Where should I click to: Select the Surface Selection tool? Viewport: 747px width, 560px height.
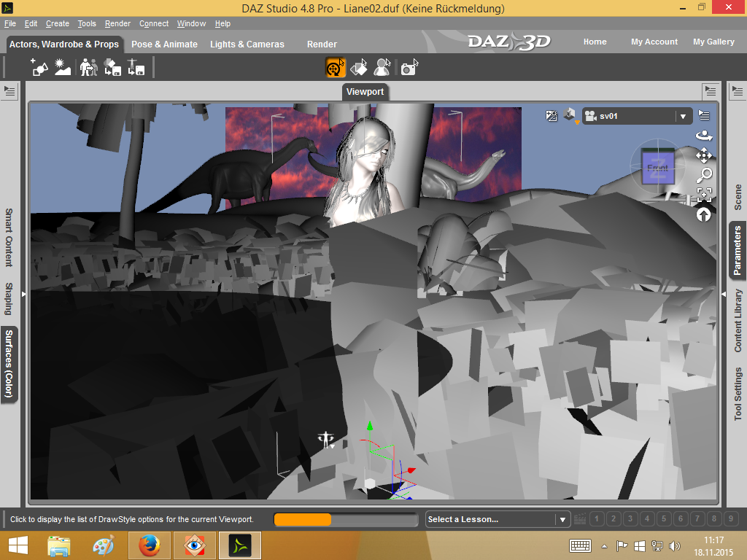pyautogui.click(x=359, y=67)
